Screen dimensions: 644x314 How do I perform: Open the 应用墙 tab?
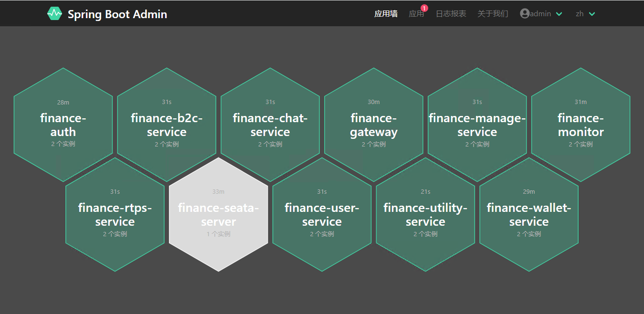point(386,14)
